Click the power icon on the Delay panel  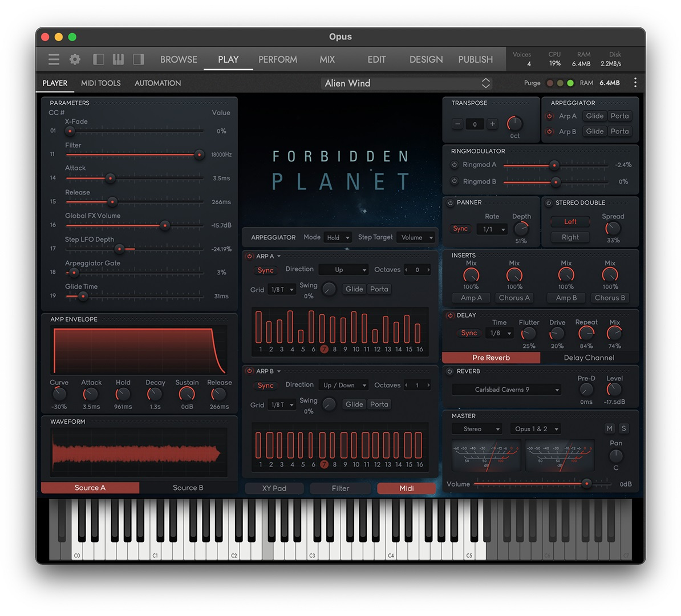coord(450,315)
